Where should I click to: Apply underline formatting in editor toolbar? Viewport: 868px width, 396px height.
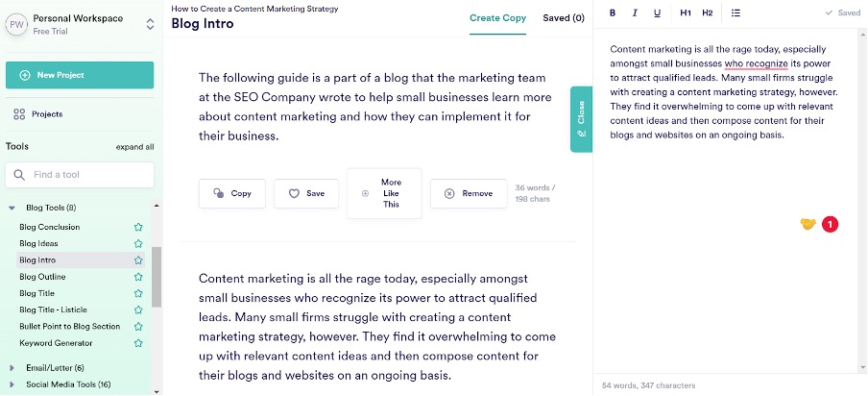pos(657,13)
